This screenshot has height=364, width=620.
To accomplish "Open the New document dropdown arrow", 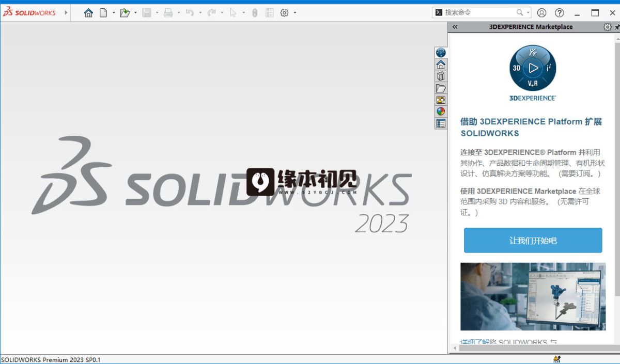I will [x=114, y=13].
